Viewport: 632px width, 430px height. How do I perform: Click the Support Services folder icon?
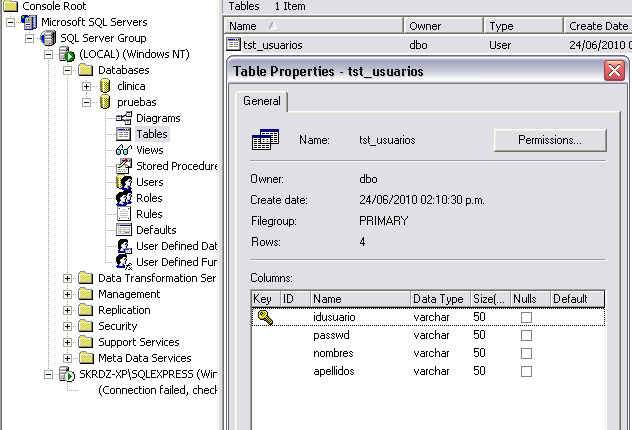tap(85, 342)
